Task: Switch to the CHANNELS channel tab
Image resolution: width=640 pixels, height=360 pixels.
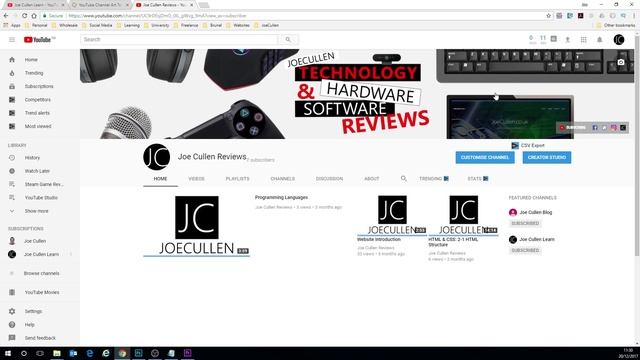Action: (282, 179)
